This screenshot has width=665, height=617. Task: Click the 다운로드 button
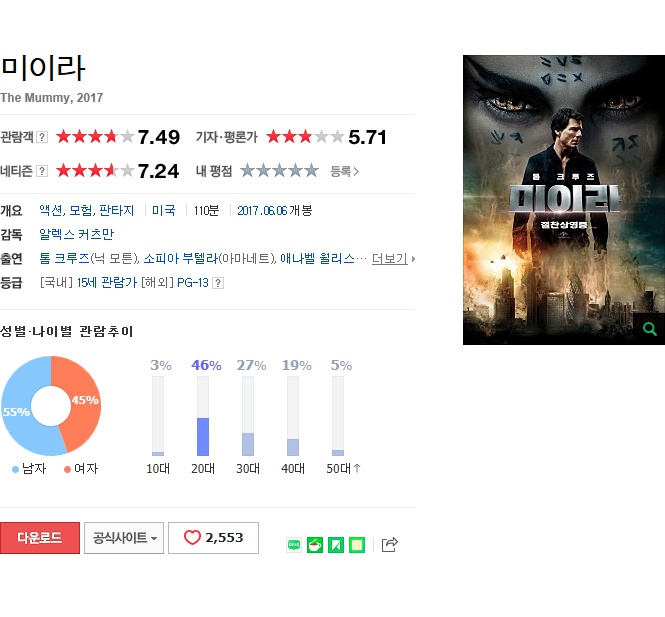(39, 538)
